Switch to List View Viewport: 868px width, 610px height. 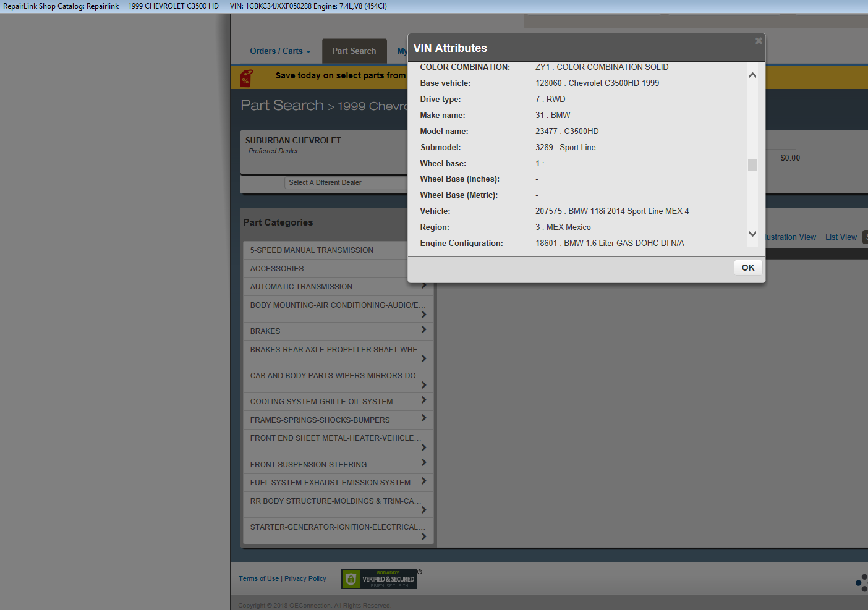[841, 237]
